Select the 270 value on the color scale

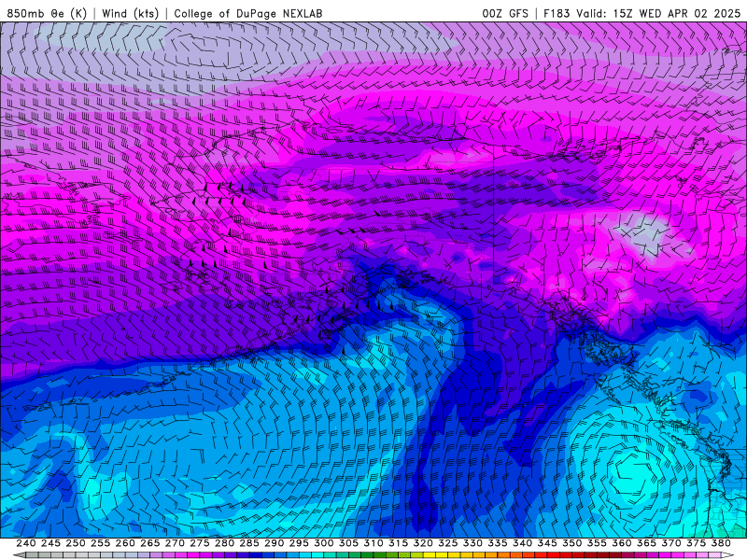pyautogui.click(x=175, y=543)
